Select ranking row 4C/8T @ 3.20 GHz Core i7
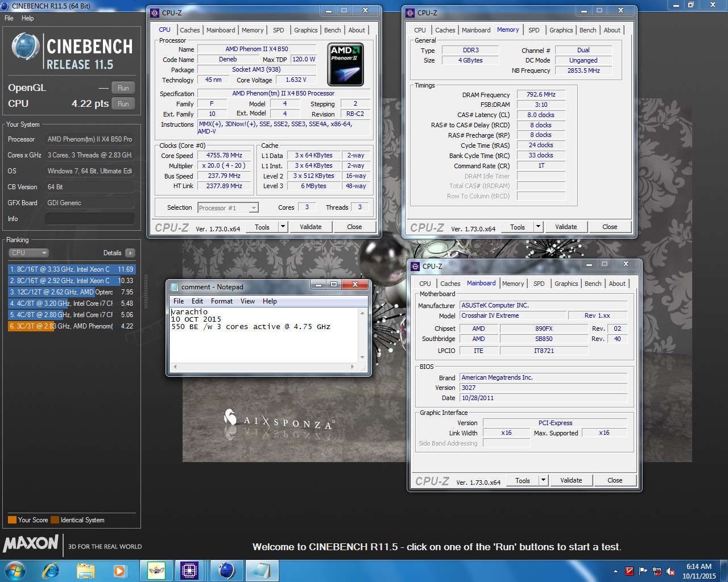The height and width of the screenshot is (582, 728). click(x=72, y=304)
